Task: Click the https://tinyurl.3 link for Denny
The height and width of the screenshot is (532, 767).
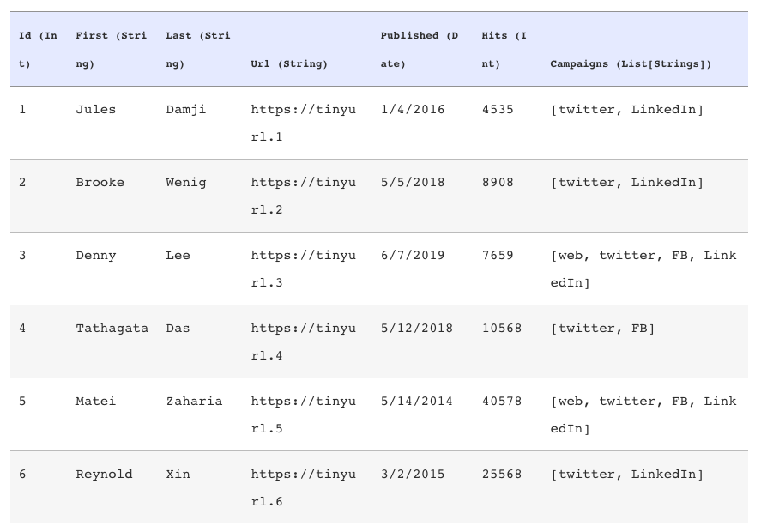Action: tap(303, 269)
